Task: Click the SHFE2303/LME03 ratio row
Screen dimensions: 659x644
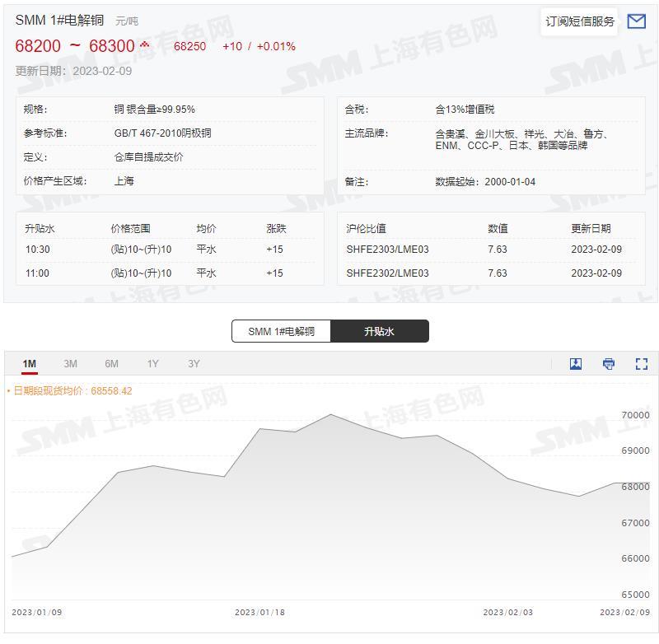Action: [x=387, y=248]
